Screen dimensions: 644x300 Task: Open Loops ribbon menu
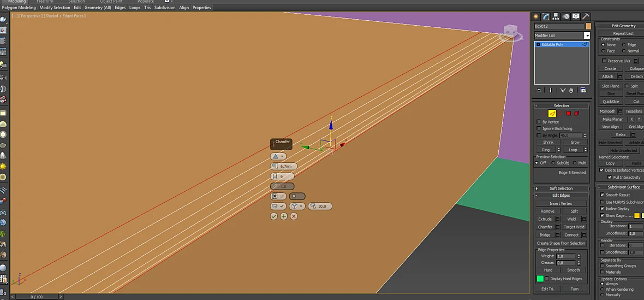(x=135, y=8)
